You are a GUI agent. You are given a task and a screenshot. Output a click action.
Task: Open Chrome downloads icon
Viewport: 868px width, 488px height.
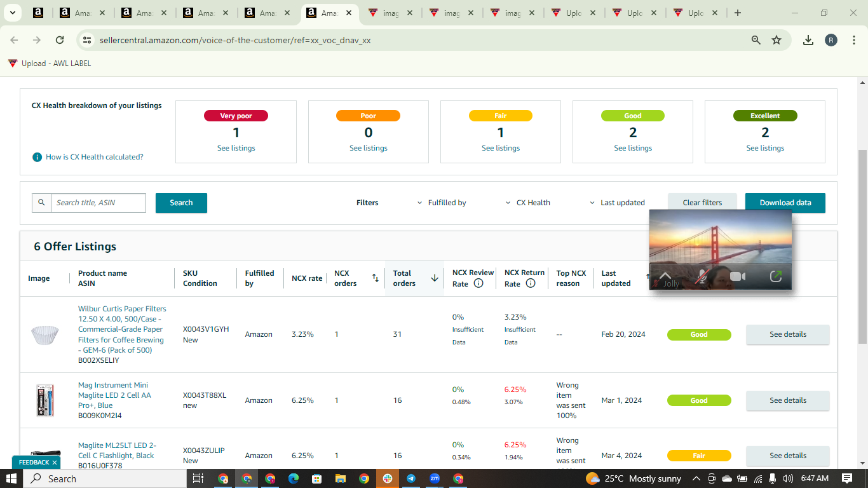click(x=808, y=40)
